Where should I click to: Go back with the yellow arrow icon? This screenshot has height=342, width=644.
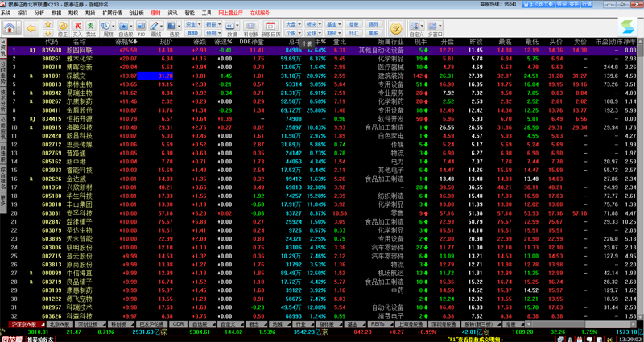tap(31, 28)
